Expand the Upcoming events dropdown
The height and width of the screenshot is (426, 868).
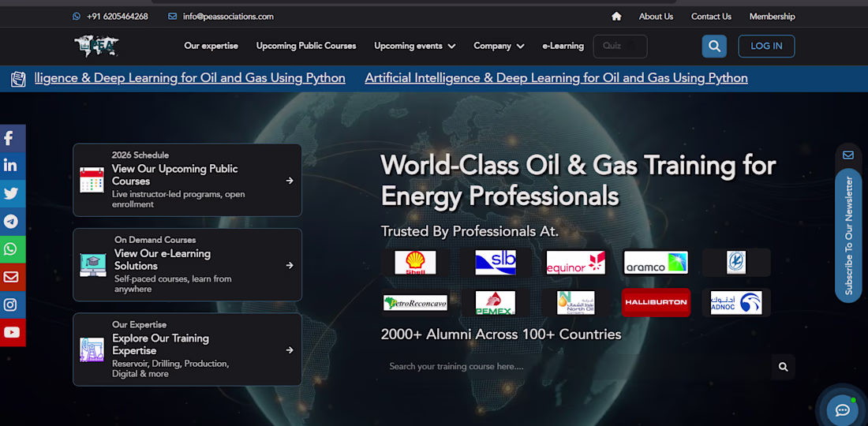(x=414, y=46)
